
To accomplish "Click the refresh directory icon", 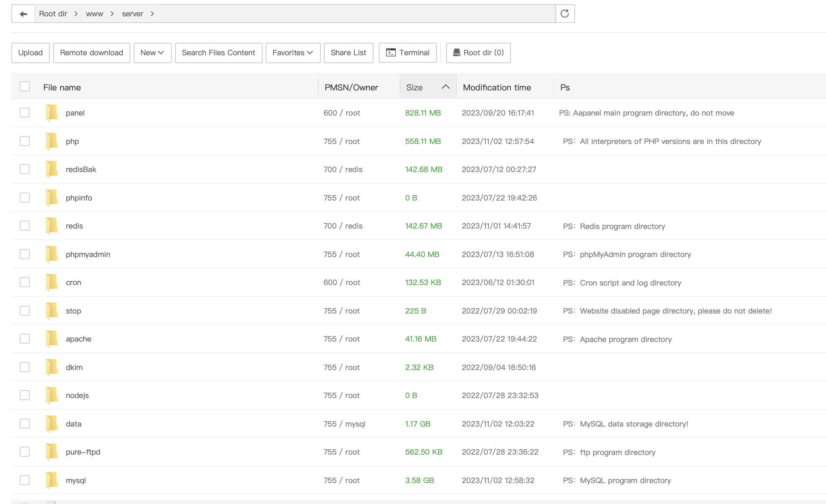I will click(565, 14).
